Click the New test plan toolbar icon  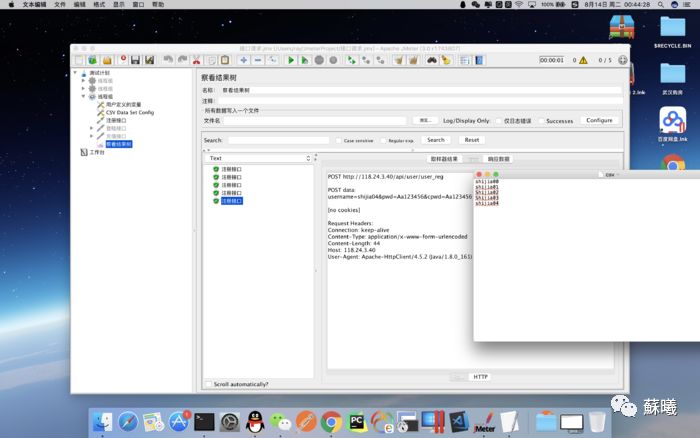tap(79, 60)
